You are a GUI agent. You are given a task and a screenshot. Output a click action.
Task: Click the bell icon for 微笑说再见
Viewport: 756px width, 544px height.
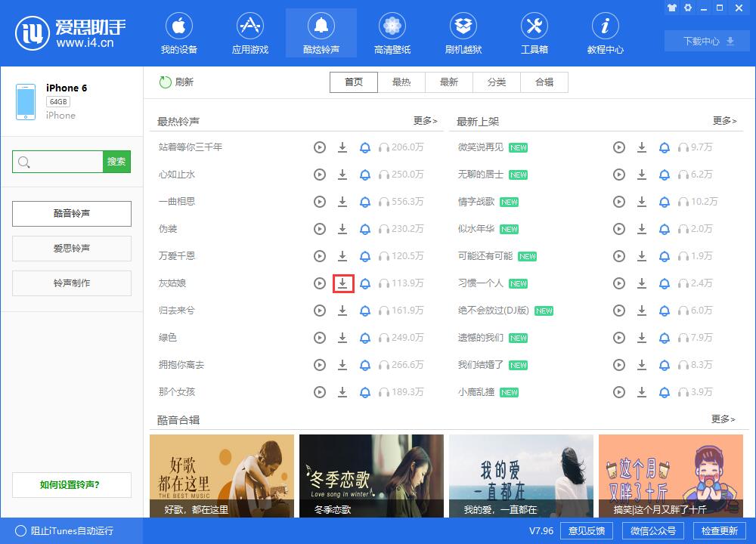(665, 147)
